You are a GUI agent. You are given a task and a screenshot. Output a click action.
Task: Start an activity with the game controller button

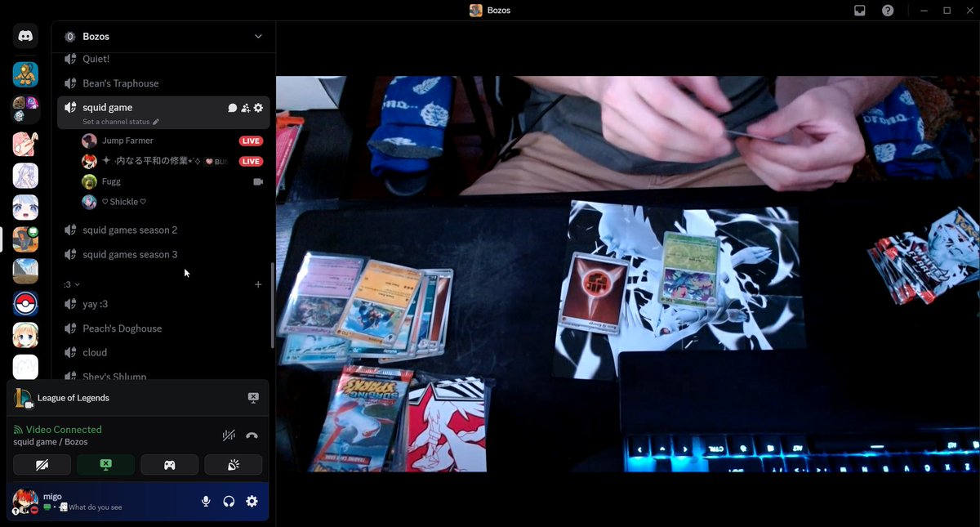(169, 465)
